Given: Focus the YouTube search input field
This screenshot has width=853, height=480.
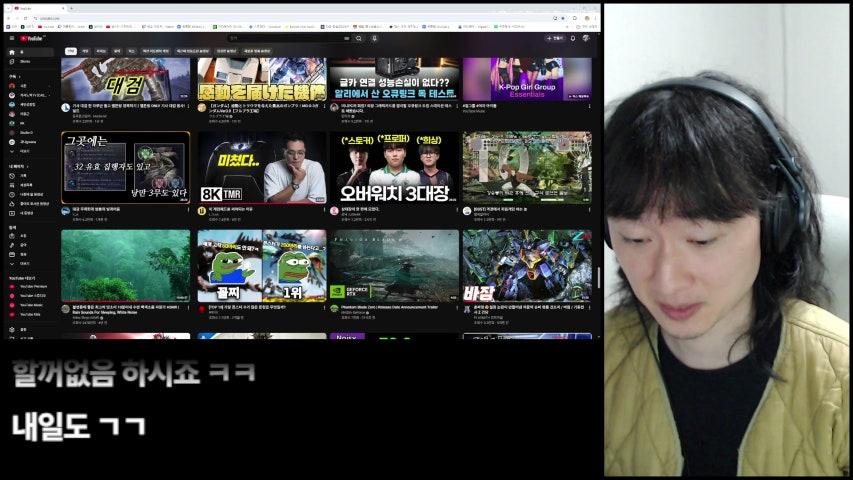Looking at the screenshot, I should tap(288, 38).
